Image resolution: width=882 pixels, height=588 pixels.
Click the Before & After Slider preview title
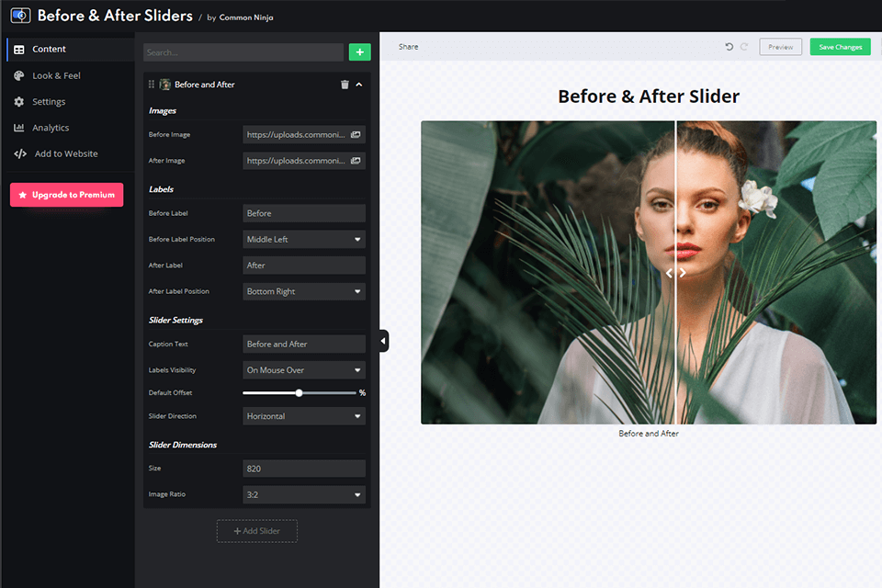pos(649,96)
